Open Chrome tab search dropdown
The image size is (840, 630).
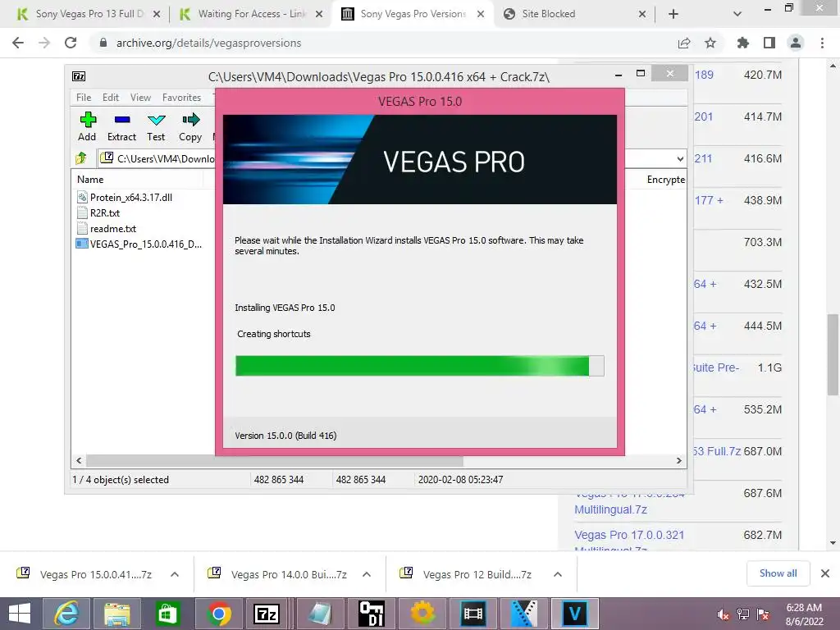point(737,14)
